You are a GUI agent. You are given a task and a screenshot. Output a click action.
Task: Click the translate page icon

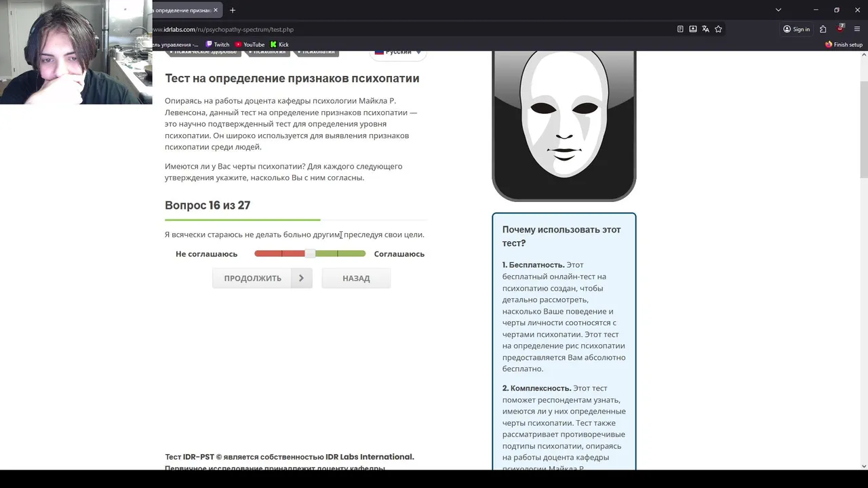[705, 29]
